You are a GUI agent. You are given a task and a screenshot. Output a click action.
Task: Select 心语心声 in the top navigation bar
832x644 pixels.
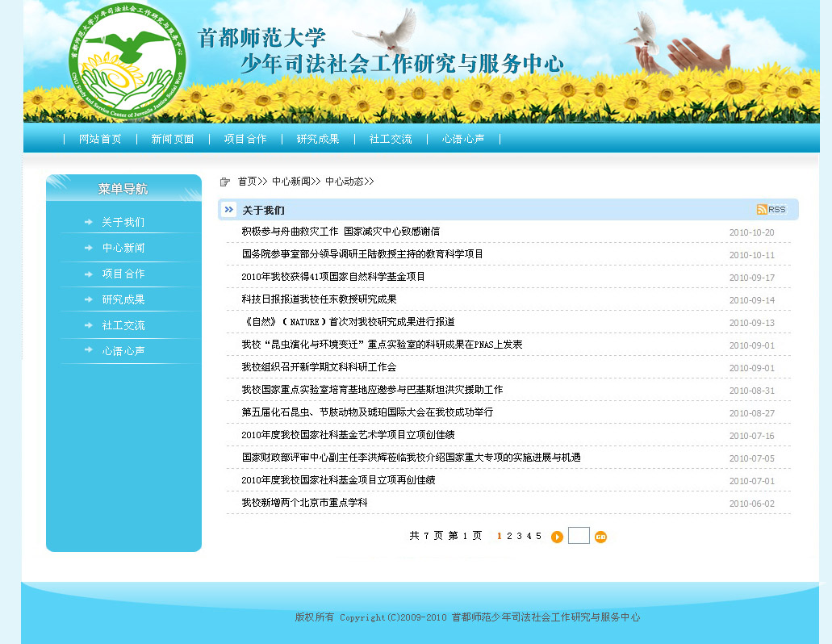click(x=463, y=139)
